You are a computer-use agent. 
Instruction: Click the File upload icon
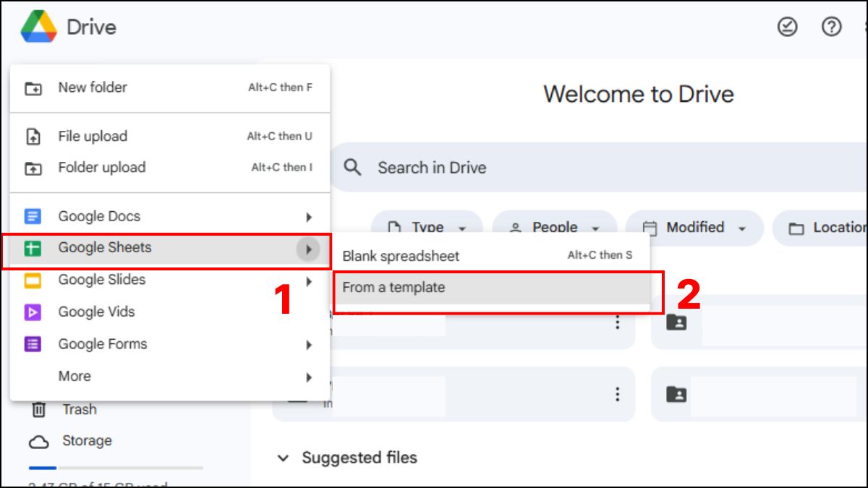(34, 136)
